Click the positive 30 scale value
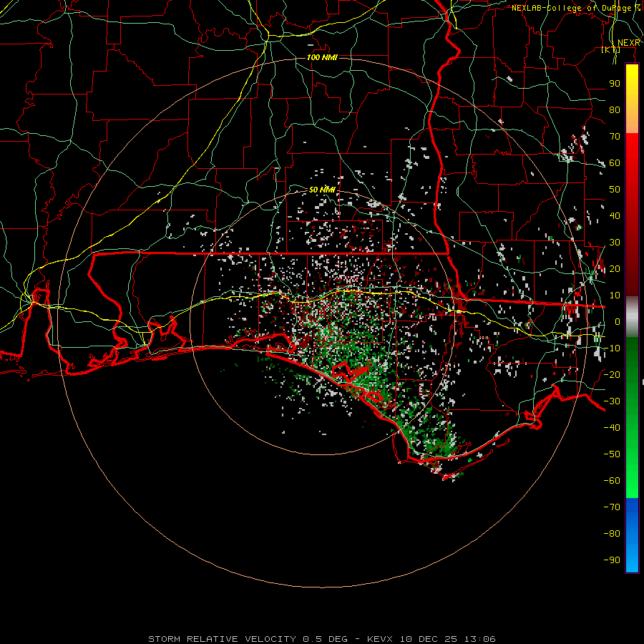This screenshot has height=644, width=644. coord(615,243)
